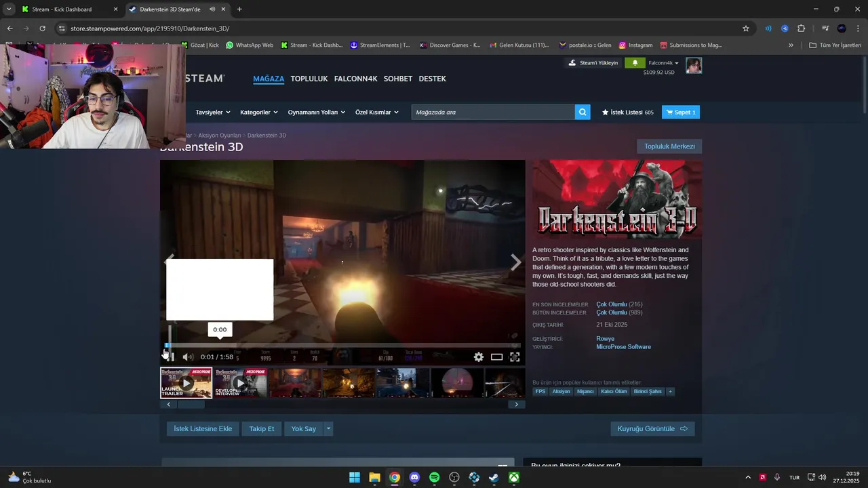This screenshot has width=868, height=488.
Task: Toggle theater mode on the video player
Action: [497, 357]
